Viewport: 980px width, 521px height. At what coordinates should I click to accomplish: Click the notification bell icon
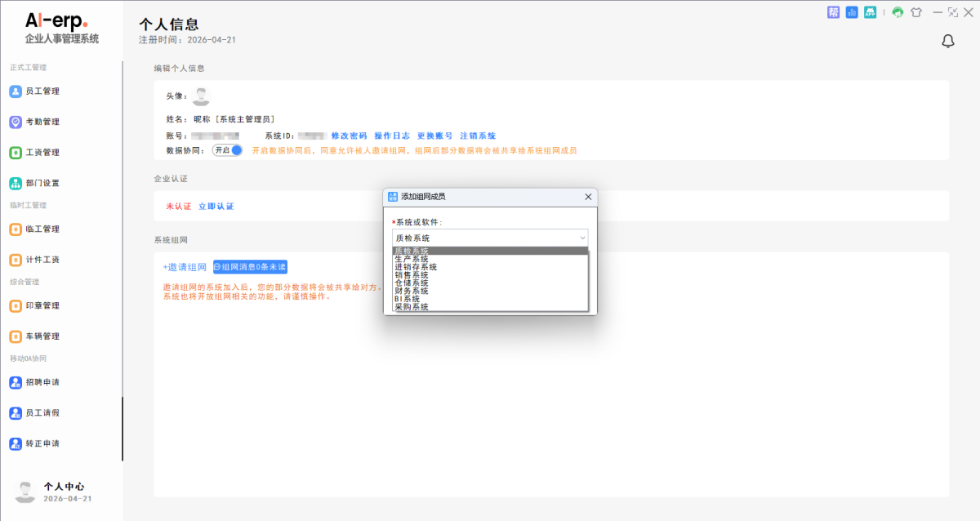(948, 42)
